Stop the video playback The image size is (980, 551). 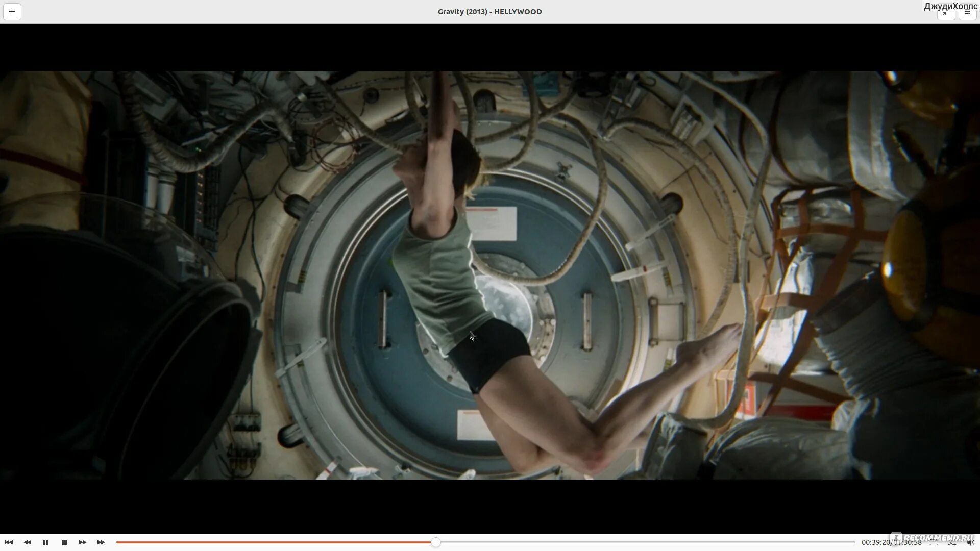coord(64,542)
